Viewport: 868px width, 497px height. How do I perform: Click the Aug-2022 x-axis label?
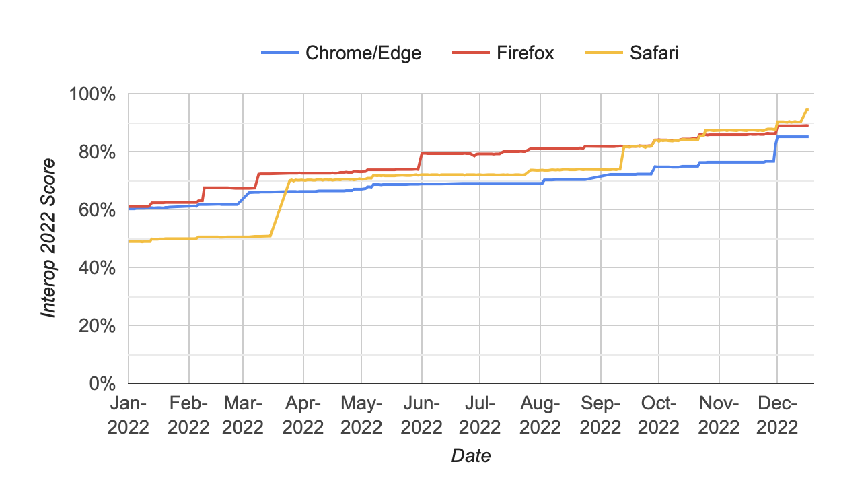[540, 416]
